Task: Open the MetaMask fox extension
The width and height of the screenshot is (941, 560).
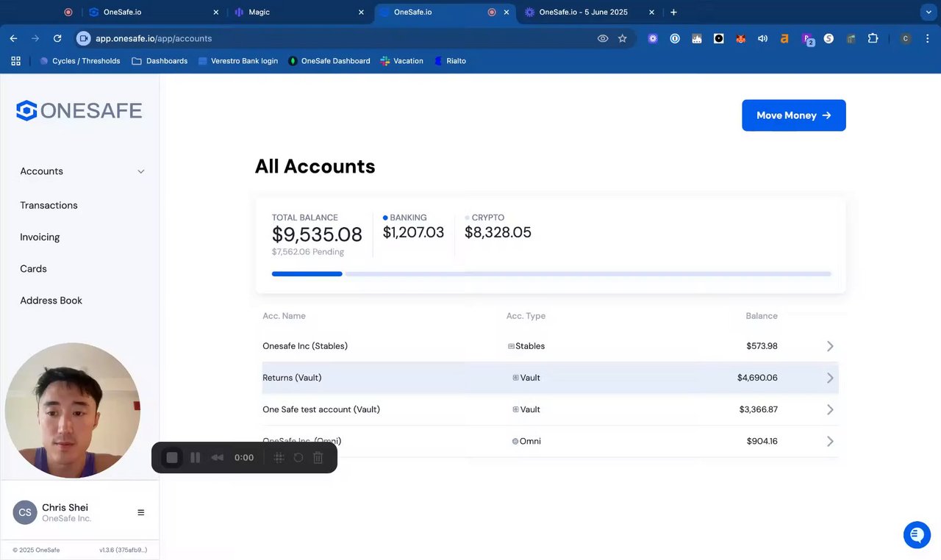Action: pos(741,38)
